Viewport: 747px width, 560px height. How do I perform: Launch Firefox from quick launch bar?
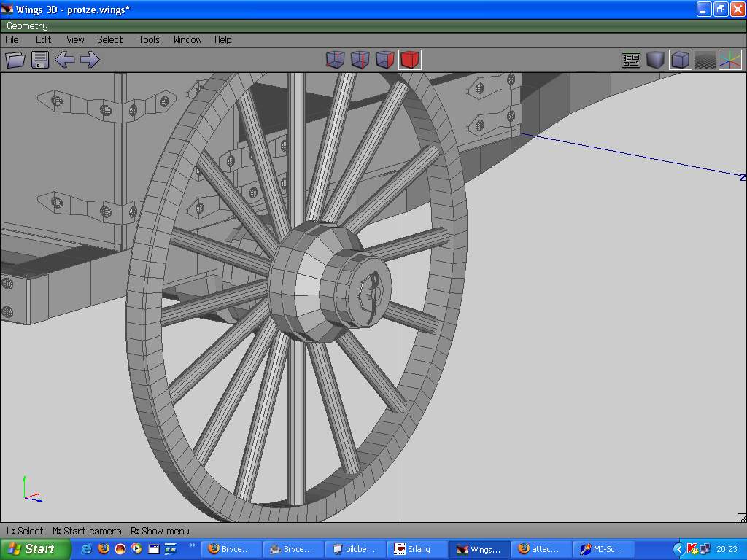[x=104, y=549]
